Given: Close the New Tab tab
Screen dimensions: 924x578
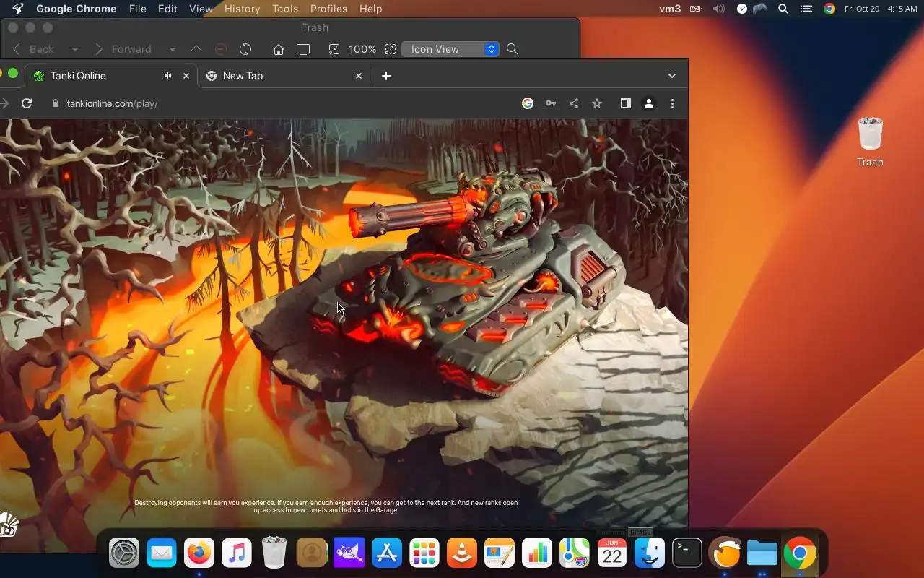Looking at the screenshot, I should [x=359, y=76].
